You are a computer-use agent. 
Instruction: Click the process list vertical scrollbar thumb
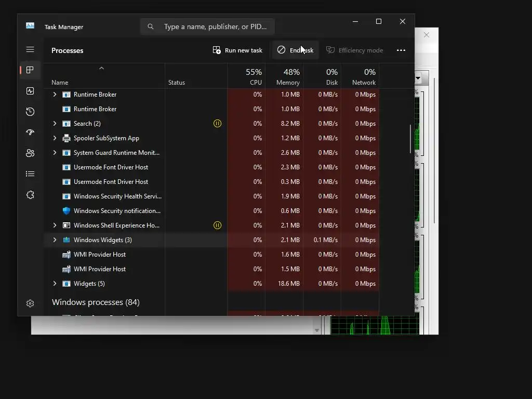coord(410,139)
